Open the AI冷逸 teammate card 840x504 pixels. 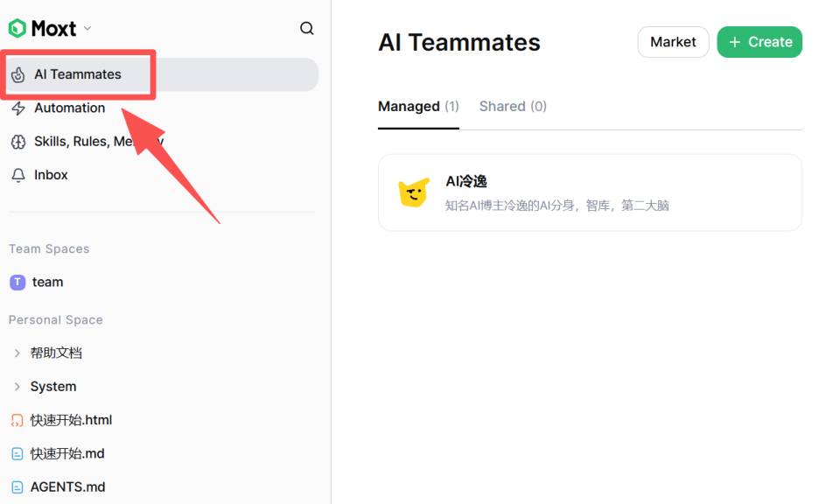(x=590, y=192)
